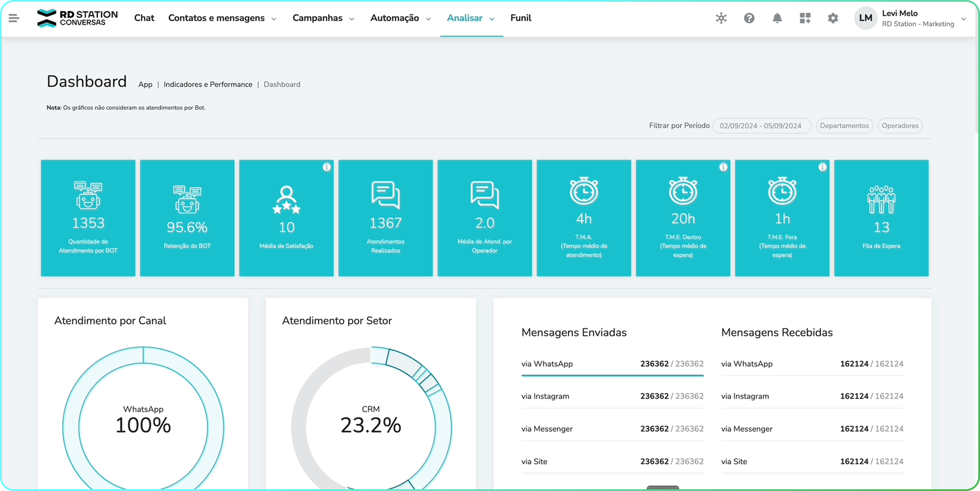Click info icon on T.M.E. Fora card
This screenshot has height=491, width=980.
pyautogui.click(x=822, y=167)
